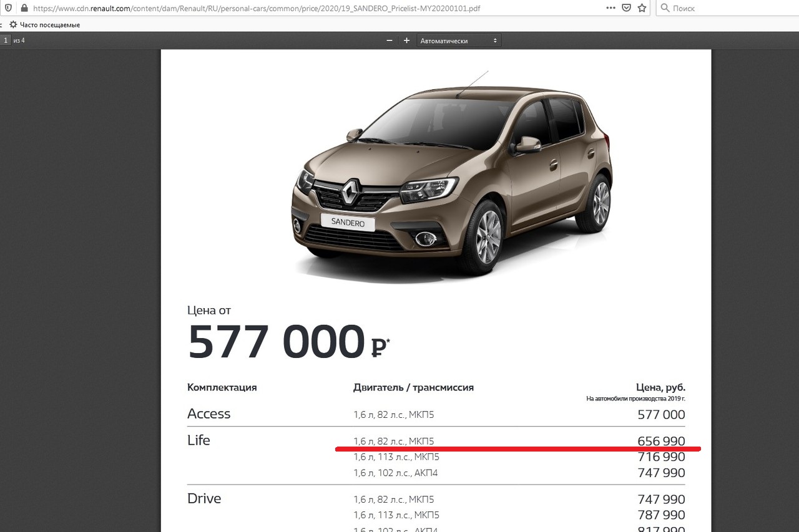Click the Цена от label

click(x=209, y=310)
